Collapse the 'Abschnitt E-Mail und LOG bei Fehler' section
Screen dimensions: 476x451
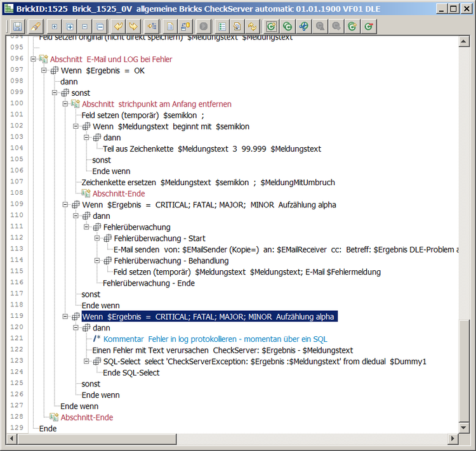click(x=34, y=59)
